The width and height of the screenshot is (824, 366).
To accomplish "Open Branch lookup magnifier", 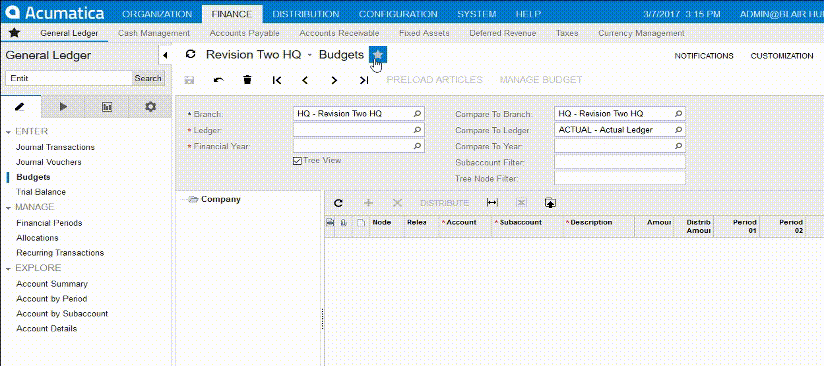I will pyautogui.click(x=417, y=114).
